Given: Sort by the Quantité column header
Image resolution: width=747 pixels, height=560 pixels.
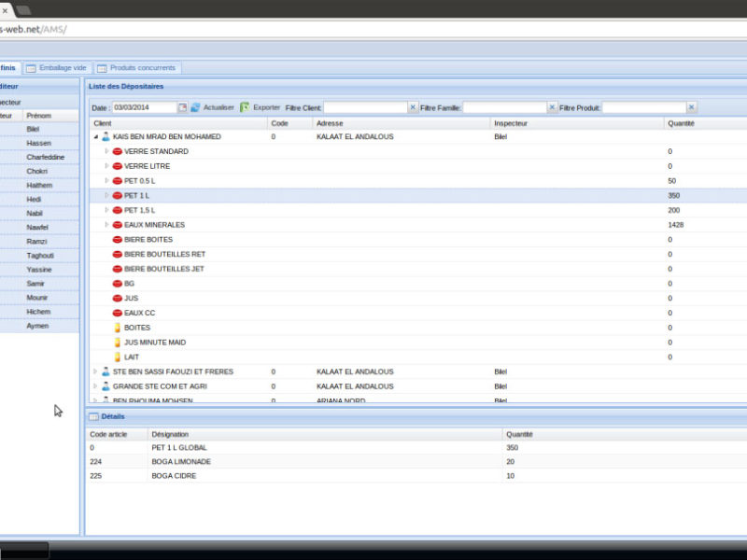Looking at the screenshot, I should point(682,122).
